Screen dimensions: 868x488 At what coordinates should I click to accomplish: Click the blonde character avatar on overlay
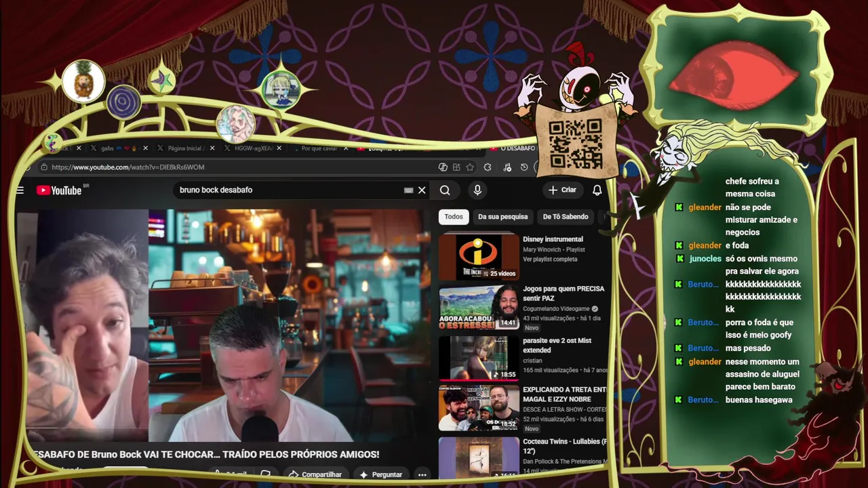tap(281, 89)
